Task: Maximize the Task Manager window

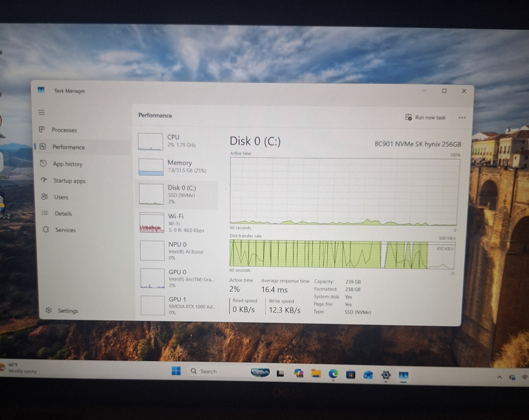Action: (444, 91)
